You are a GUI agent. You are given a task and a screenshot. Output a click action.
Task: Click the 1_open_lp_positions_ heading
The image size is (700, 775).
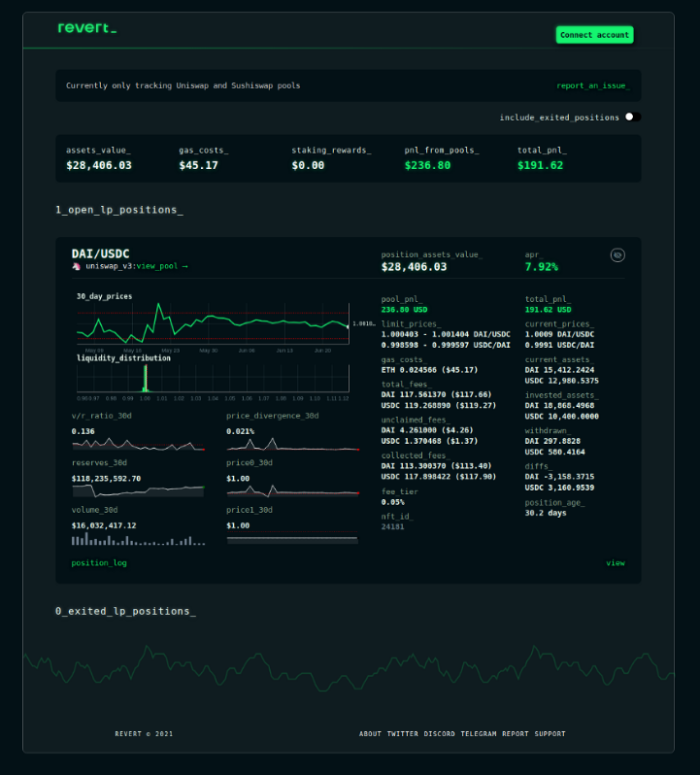(x=119, y=210)
